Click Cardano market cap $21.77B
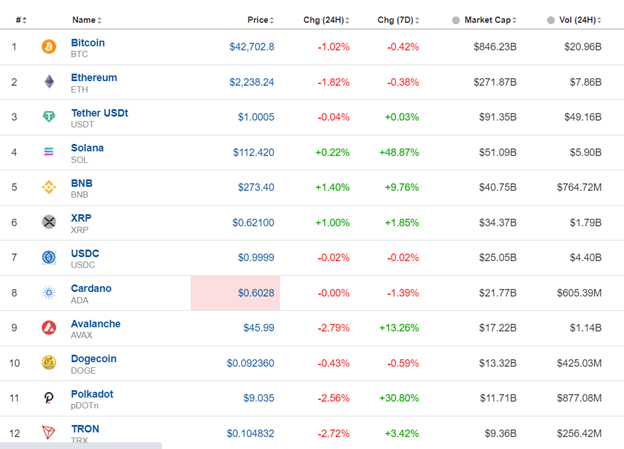Viewport: 624px width, 449px height. click(497, 293)
